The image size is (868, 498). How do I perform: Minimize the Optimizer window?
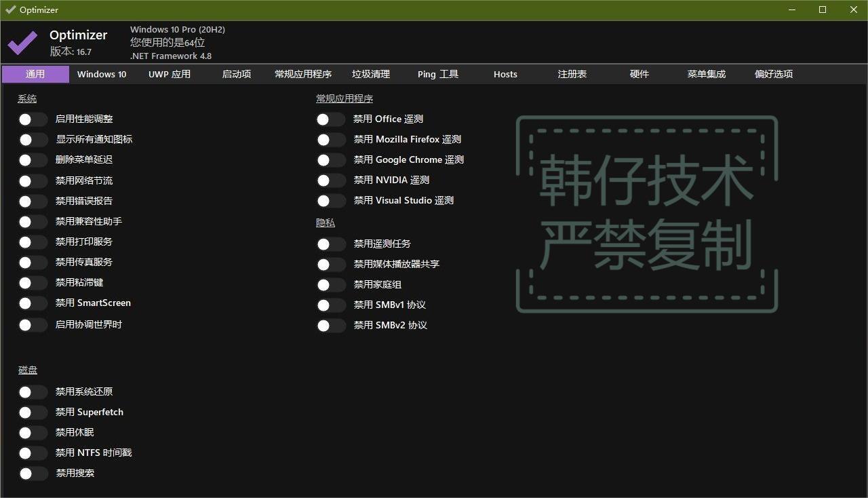(791, 9)
